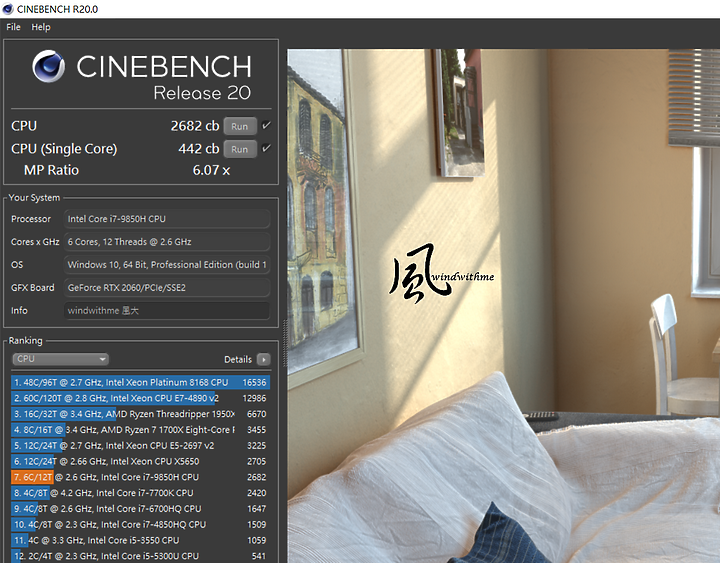Click the Cinebench title bar app icon

point(7,9)
